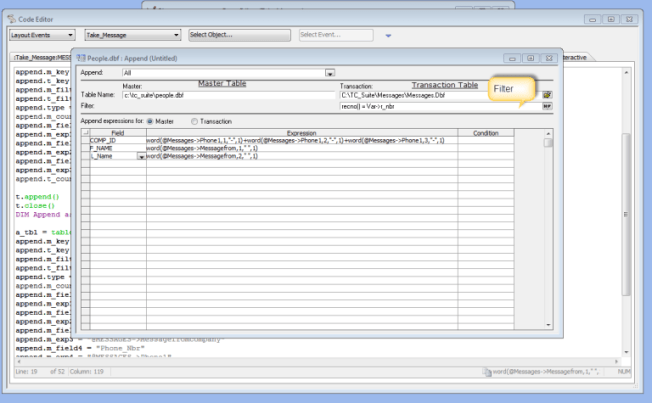This screenshot has width=652, height=403.
Task: Click the blue arrow beside Select Event
Action: (x=388, y=35)
